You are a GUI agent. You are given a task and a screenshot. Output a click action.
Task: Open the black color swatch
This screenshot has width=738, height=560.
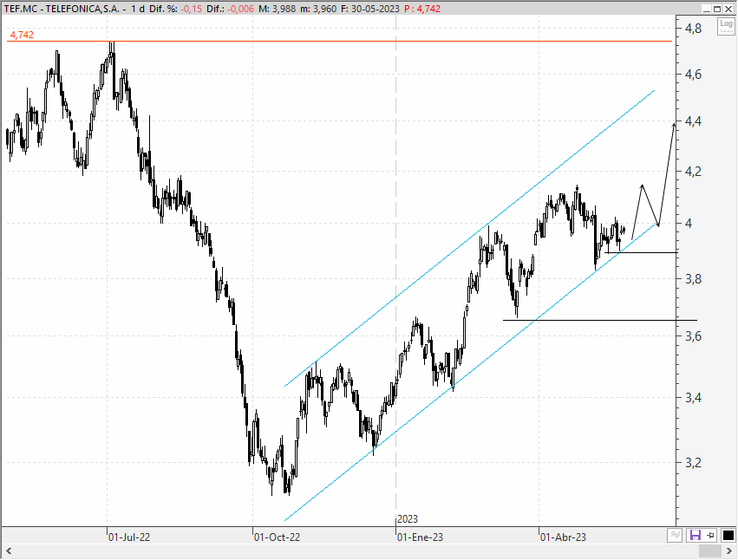(728, 535)
